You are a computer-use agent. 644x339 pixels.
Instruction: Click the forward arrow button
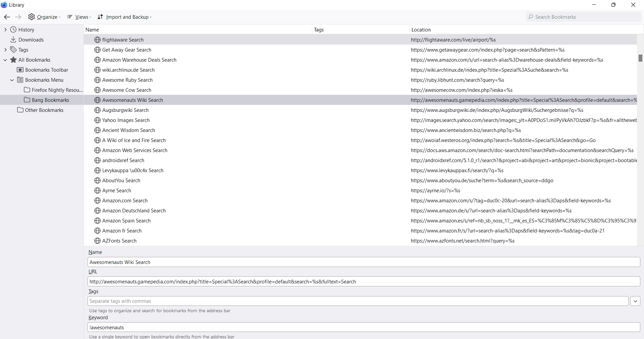[18, 17]
